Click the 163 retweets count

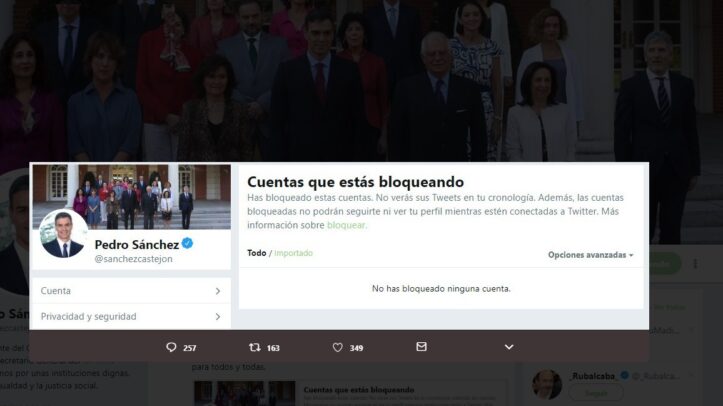(273, 348)
